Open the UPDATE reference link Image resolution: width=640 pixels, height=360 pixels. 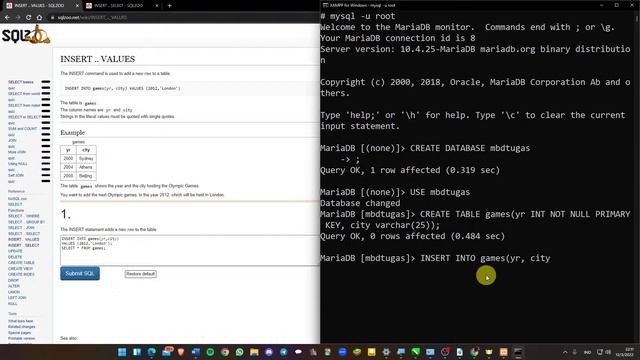[15, 251]
